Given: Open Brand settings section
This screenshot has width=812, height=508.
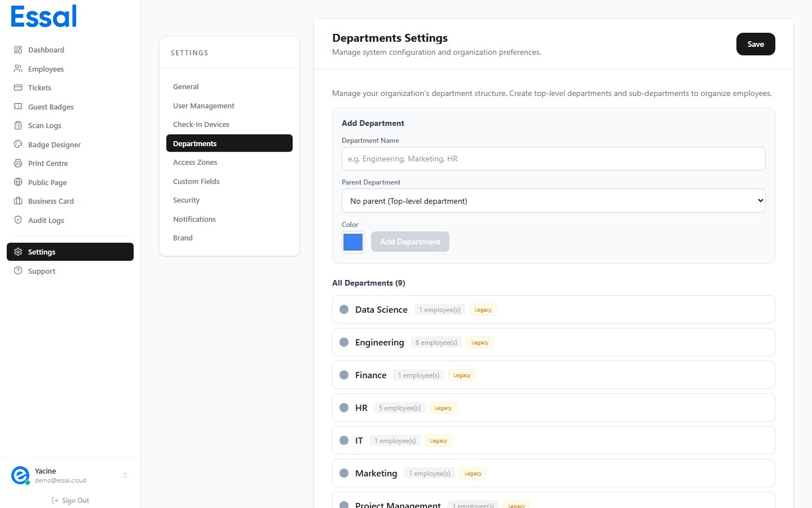Looking at the screenshot, I should tap(230, 238).
